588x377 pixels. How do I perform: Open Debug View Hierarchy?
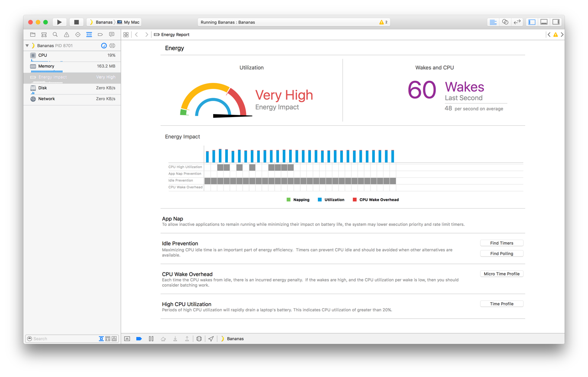pos(199,339)
